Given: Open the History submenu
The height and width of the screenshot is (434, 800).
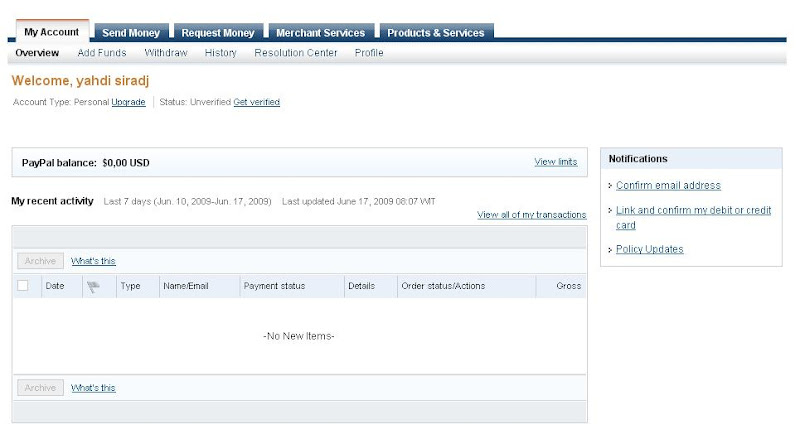Looking at the screenshot, I should 220,53.
